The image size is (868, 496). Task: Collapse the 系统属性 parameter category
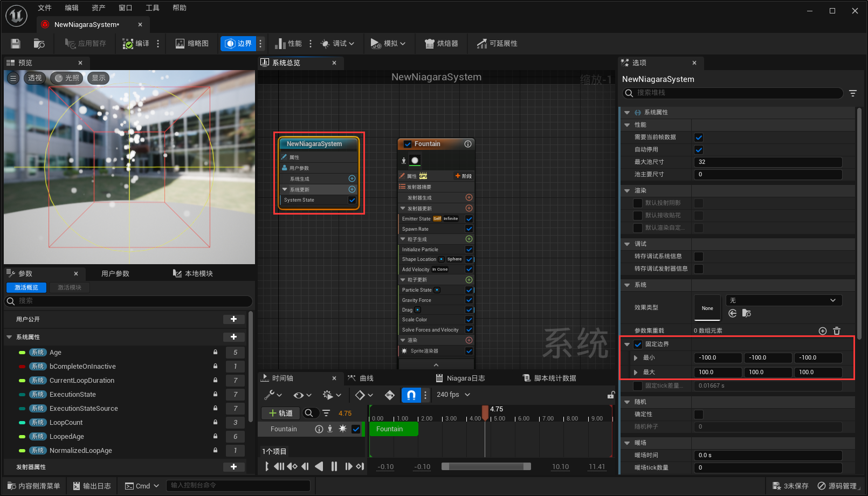tap(9, 337)
